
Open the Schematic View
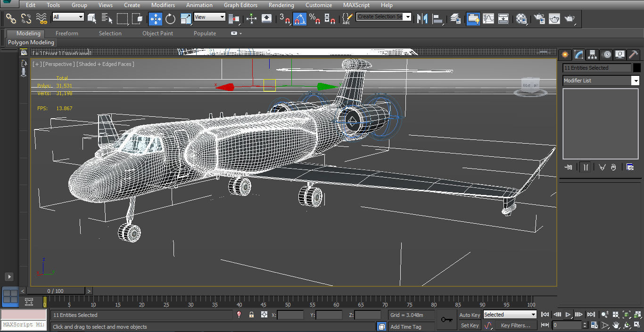[x=504, y=19]
